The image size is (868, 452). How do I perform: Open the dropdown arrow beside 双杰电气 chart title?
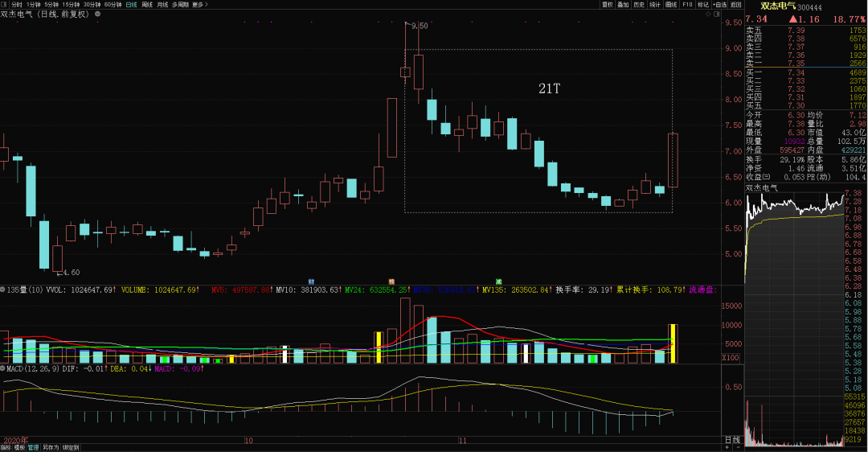[x=98, y=14]
